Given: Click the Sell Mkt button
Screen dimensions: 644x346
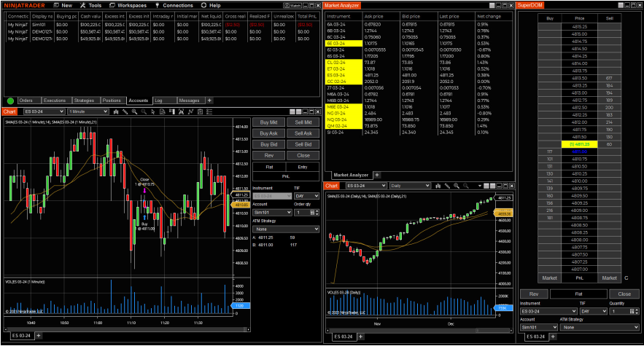Looking at the screenshot, I should click(x=303, y=122).
